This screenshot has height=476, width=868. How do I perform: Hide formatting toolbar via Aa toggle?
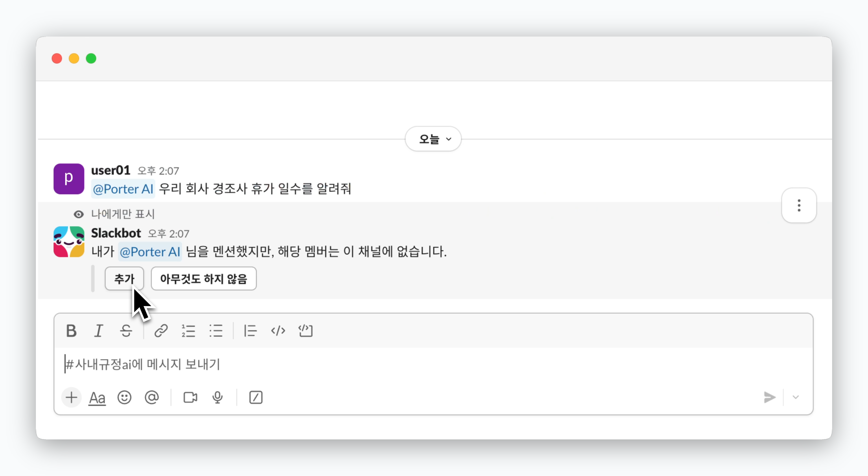[97, 398]
